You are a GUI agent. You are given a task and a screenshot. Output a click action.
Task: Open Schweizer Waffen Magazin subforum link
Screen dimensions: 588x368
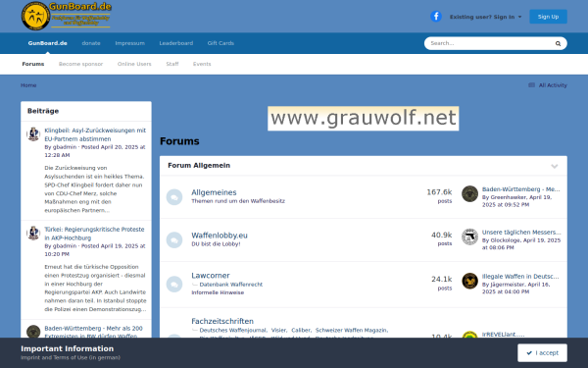click(351, 330)
